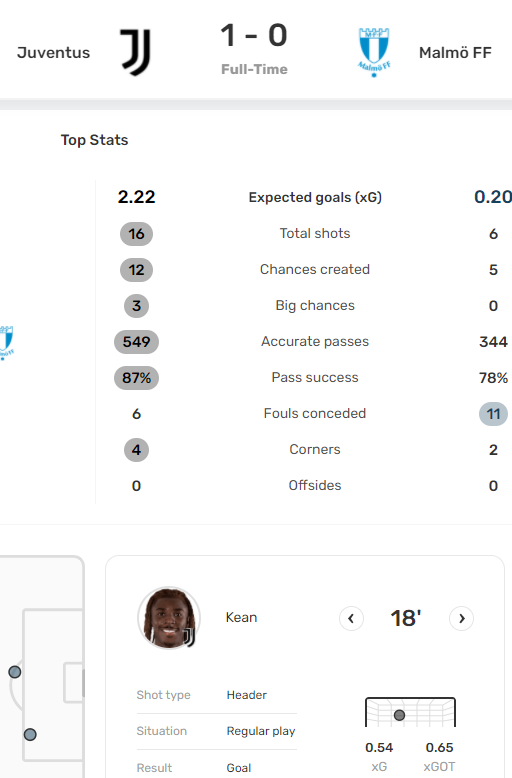512x778 pixels.
Task: Click the shot dot inside the goal diagram
Action: pos(399,715)
